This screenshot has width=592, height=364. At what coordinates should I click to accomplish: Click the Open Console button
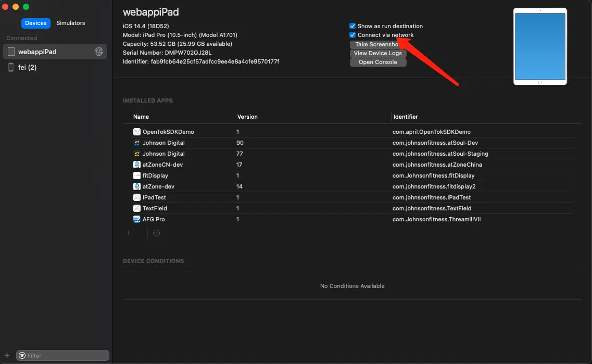(378, 62)
